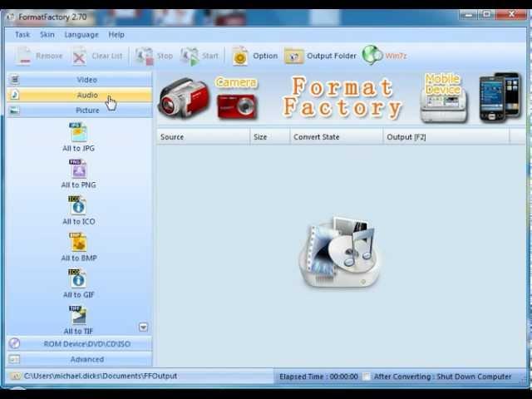This screenshot has width=532, height=399.
Task: Collapse the Picture category panel
Action: [x=80, y=111]
